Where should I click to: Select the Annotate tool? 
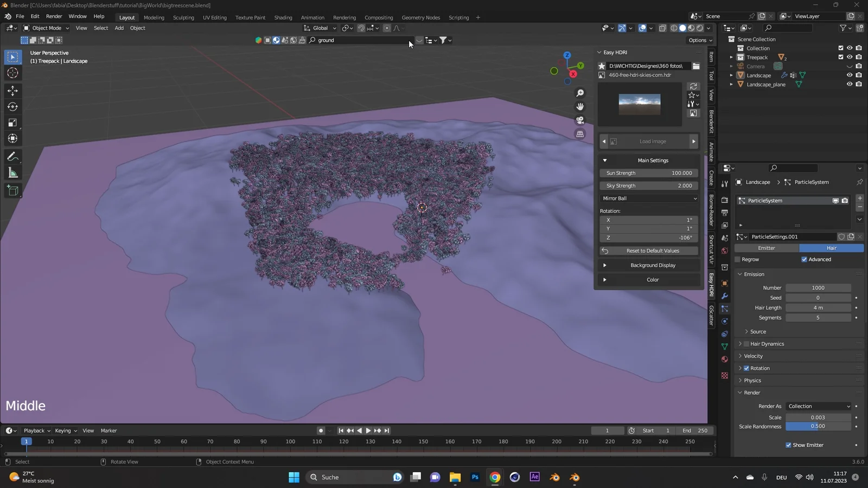click(x=12, y=157)
